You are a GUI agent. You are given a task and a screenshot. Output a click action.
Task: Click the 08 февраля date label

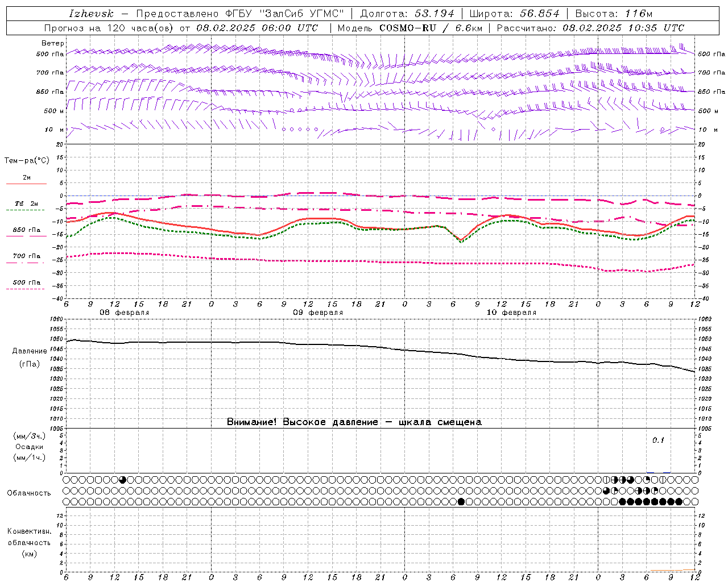pyautogui.click(x=125, y=313)
